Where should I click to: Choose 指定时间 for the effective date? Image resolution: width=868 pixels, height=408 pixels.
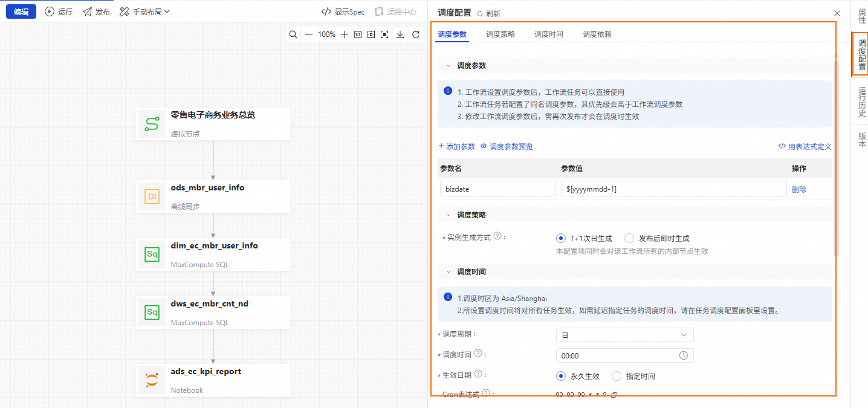coord(617,376)
